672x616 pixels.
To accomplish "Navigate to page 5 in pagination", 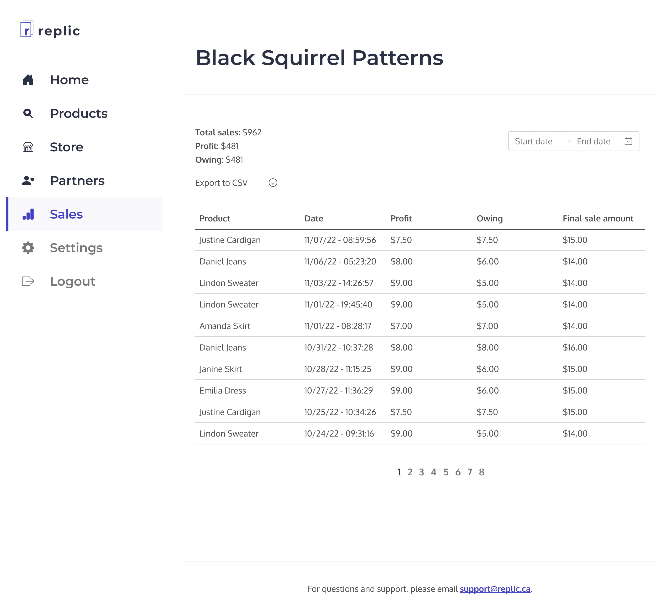I will pyautogui.click(x=445, y=472).
